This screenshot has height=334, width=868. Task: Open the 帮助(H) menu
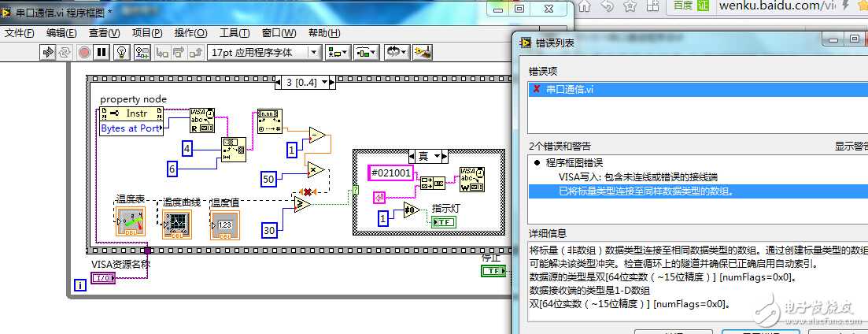point(324,32)
